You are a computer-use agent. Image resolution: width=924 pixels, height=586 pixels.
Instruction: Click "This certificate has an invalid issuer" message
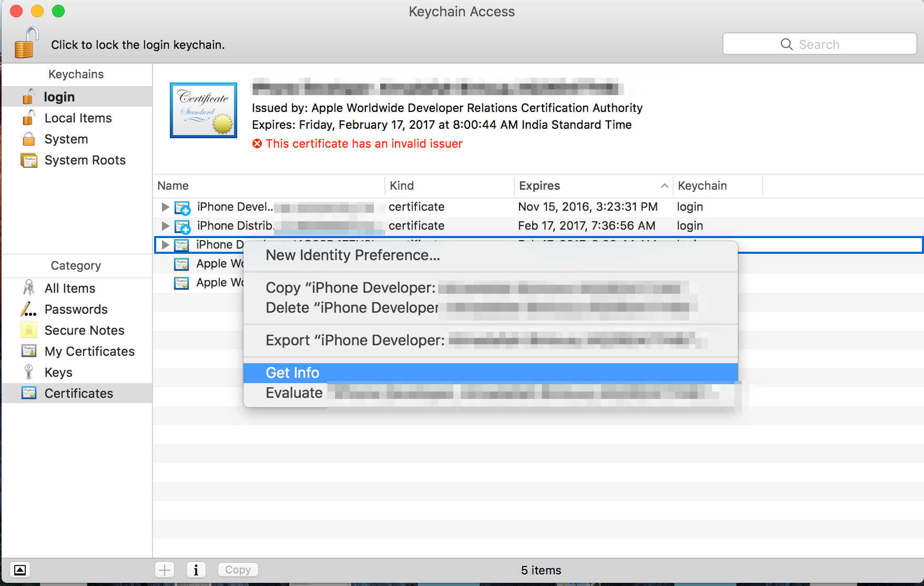(364, 143)
